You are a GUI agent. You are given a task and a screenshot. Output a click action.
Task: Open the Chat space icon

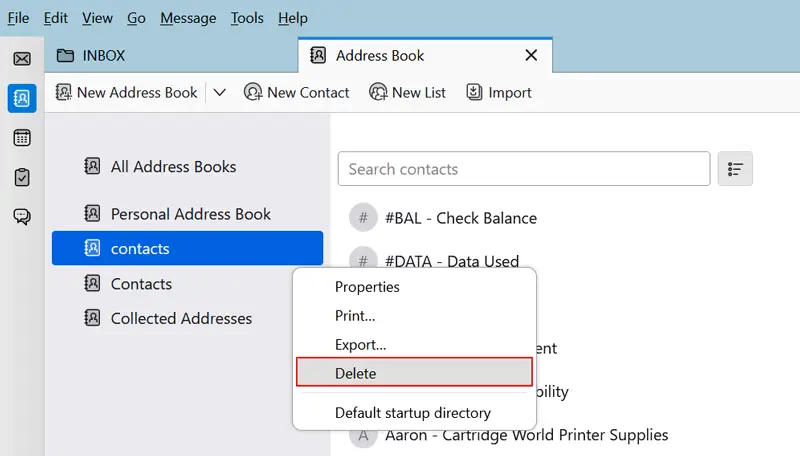(21, 217)
